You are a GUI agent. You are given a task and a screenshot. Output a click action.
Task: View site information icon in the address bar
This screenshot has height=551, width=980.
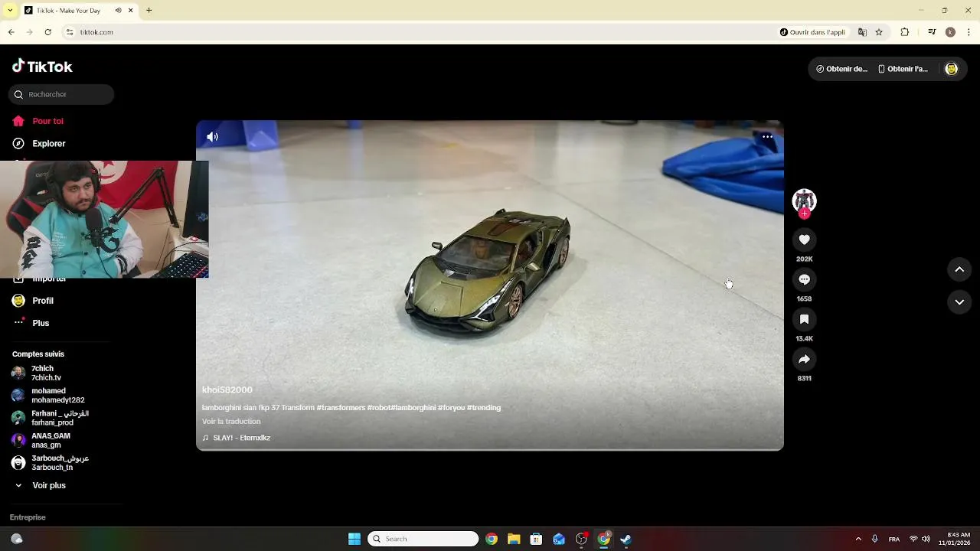click(70, 32)
